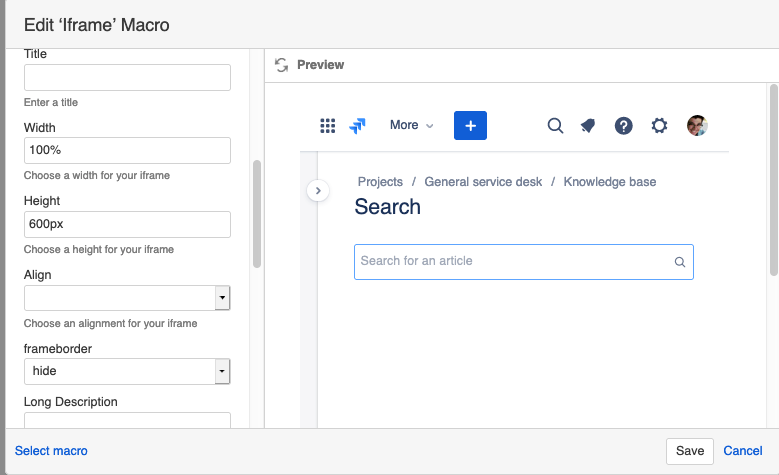Click the Title input field
779x475 pixels.
click(x=127, y=78)
